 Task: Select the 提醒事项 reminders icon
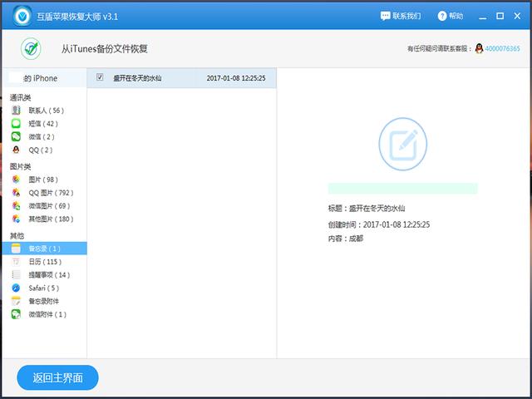tap(16, 275)
